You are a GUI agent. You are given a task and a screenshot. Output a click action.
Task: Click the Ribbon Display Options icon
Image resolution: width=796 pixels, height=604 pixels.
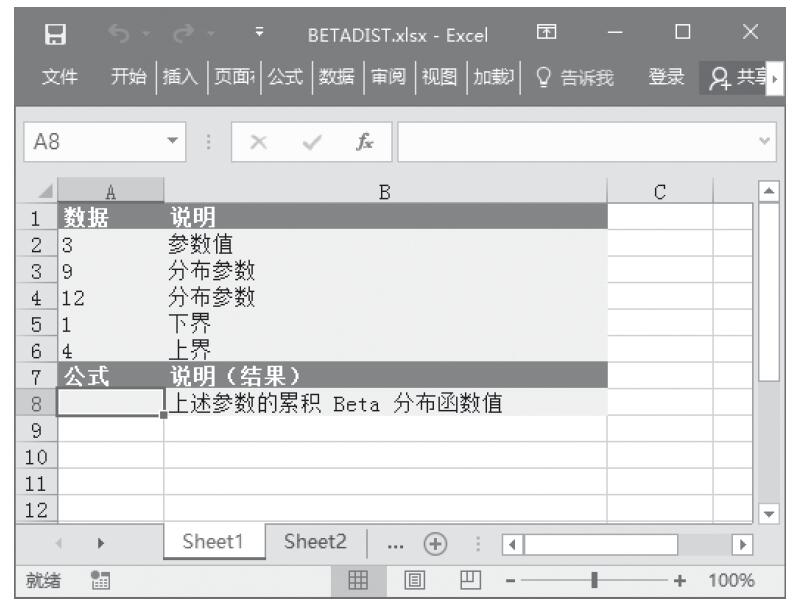(547, 37)
